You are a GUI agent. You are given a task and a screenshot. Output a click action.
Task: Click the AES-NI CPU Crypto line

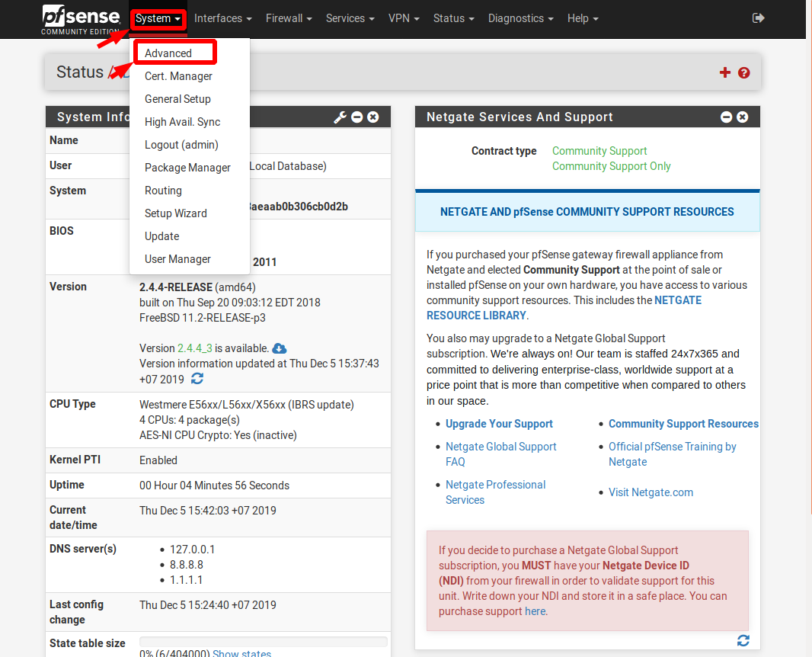(x=218, y=435)
